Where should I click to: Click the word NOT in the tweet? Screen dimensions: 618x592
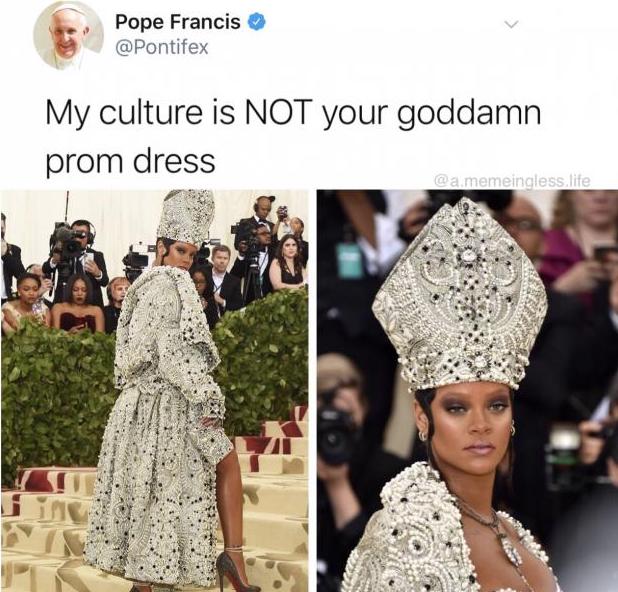click(277, 112)
